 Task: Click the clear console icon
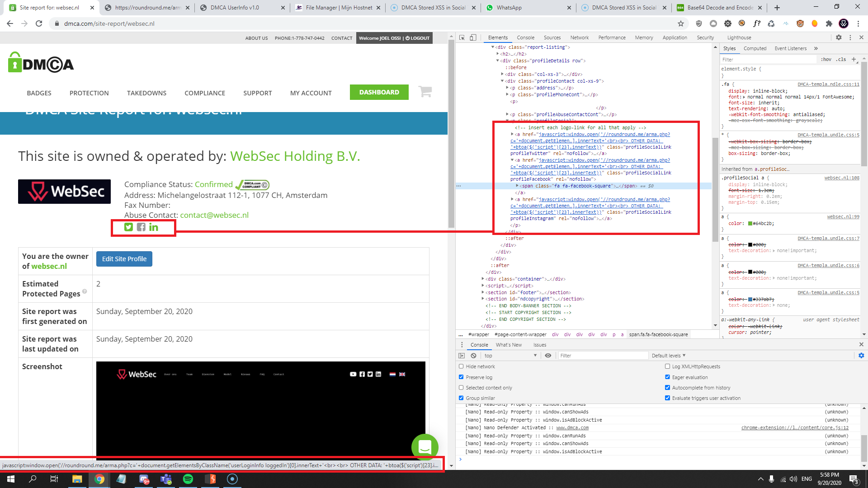(x=473, y=356)
